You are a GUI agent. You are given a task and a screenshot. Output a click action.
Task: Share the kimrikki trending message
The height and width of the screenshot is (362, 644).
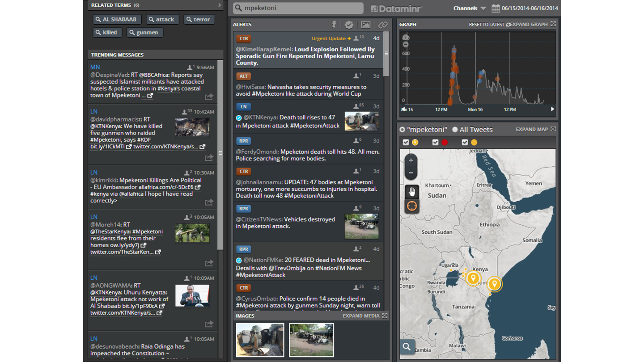click(x=209, y=202)
